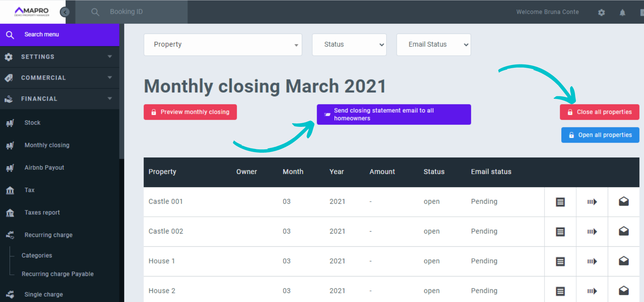Click Open all properties button
Image resolution: width=644 pixels, height=302 pixels.
point(600,135)
